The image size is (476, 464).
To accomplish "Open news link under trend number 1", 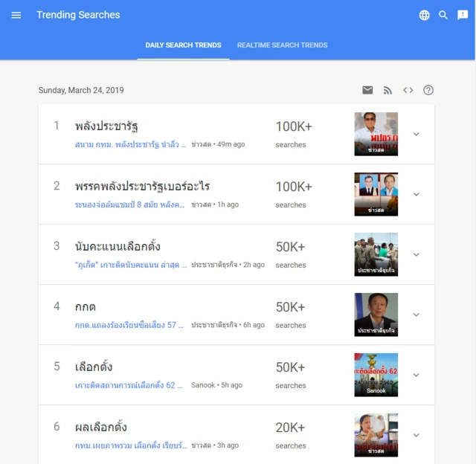I will coord(129,144).
